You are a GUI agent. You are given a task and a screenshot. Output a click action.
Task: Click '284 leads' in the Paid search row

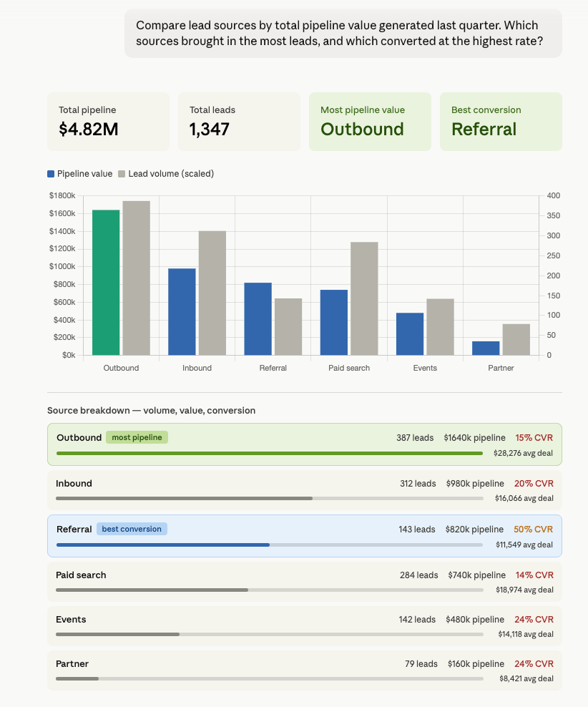point(418,575)
